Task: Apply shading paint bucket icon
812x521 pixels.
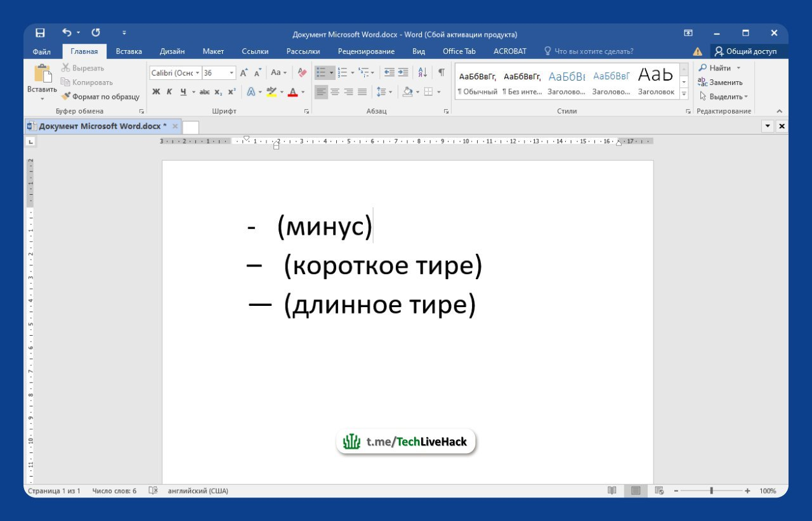Action: pos(409,92)
